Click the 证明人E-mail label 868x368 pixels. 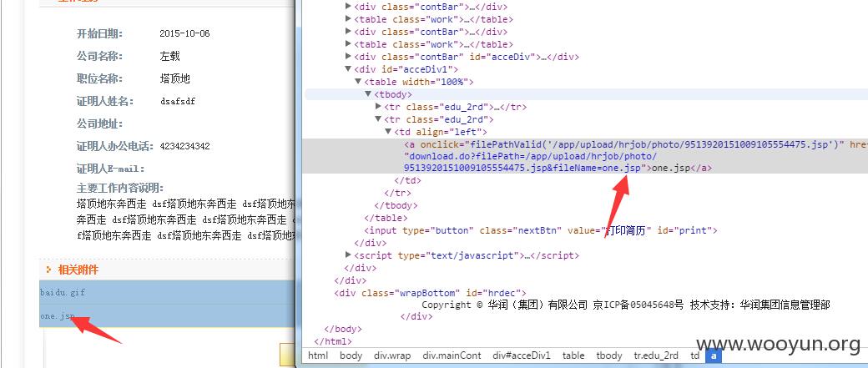tap(110, 169)
